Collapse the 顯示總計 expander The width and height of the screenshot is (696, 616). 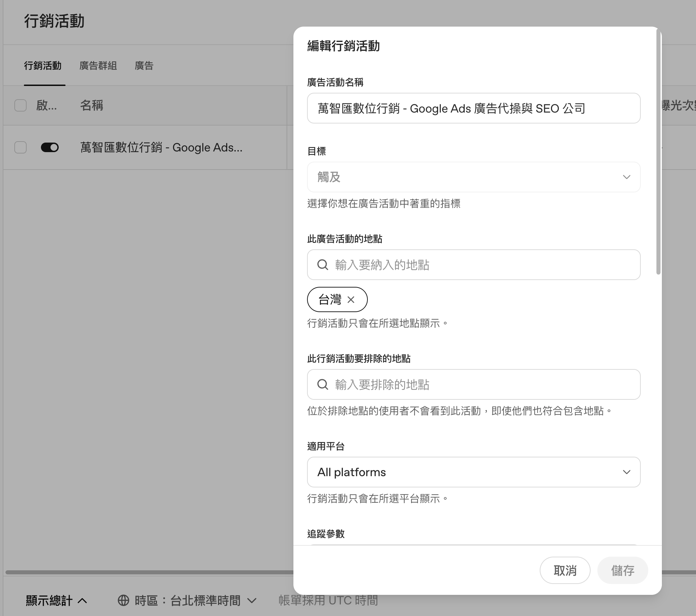pos(56,600)
